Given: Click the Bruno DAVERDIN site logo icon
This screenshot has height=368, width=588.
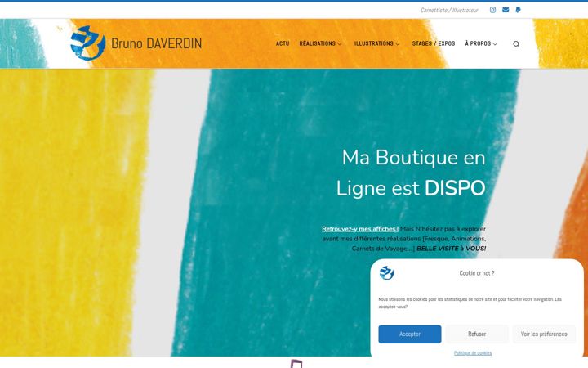Looking at the screenshot, I should click(87, 43).
